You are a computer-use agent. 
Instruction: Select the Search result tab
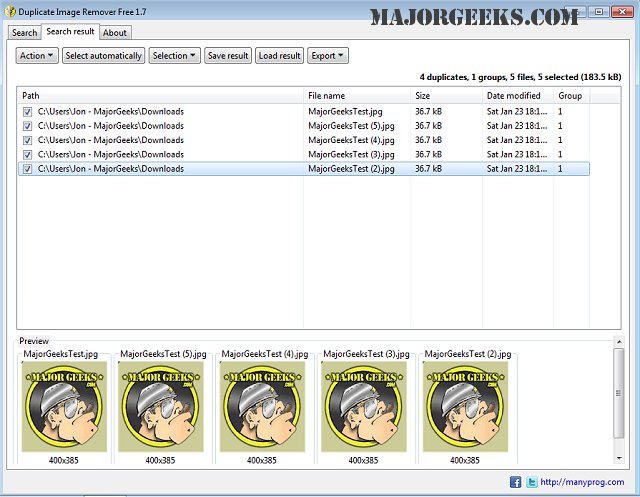(x=70, y=31)
